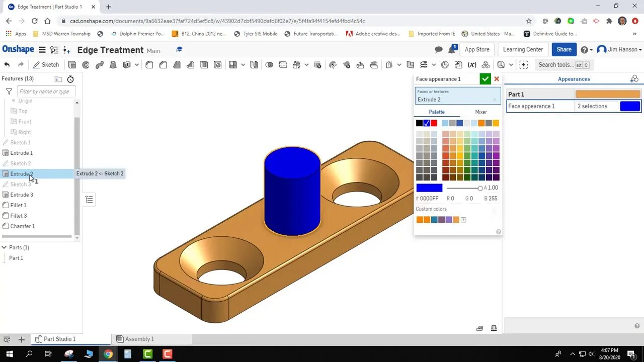Select the Extrude tool icon
This screenshot has height=362, width=644.
click(72, 65)
